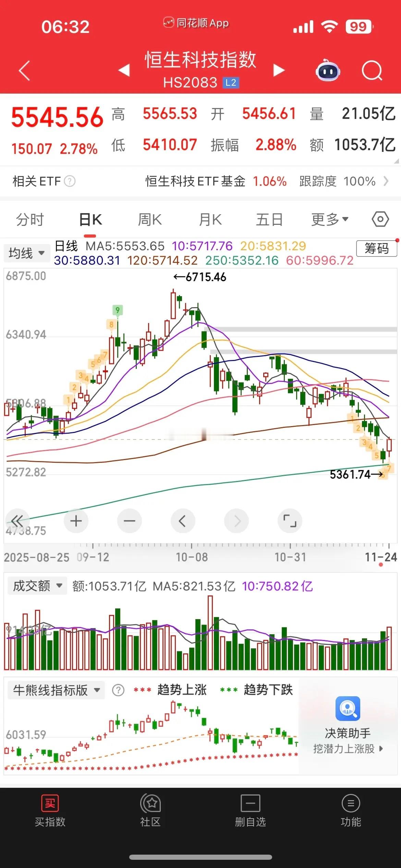Tap the 趋势下跌 legend label
This screenshot has width=401, height=868.
pos(268,690)
